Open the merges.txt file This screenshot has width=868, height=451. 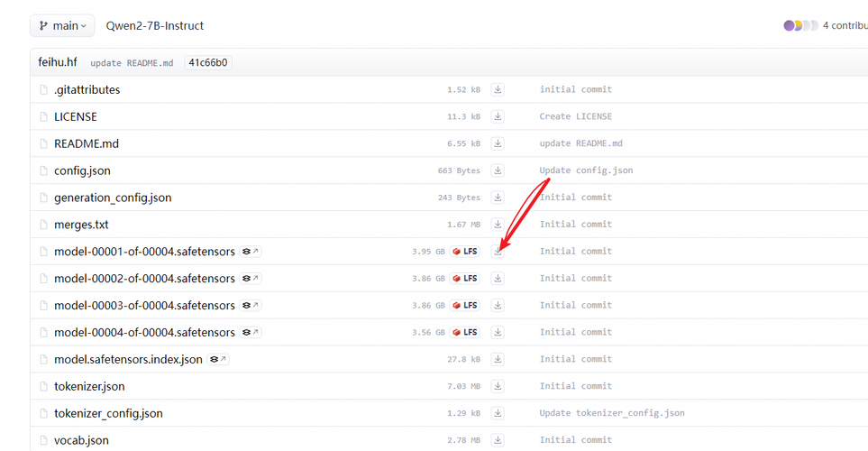click(x=81, y=225)
